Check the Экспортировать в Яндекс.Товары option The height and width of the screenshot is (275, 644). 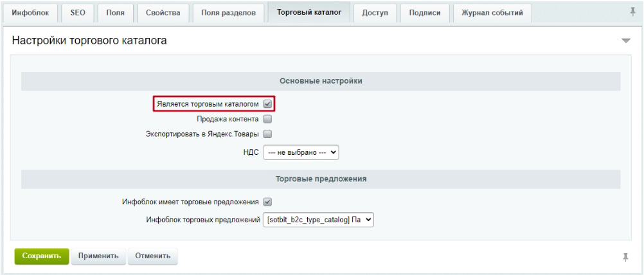(268, 134)
